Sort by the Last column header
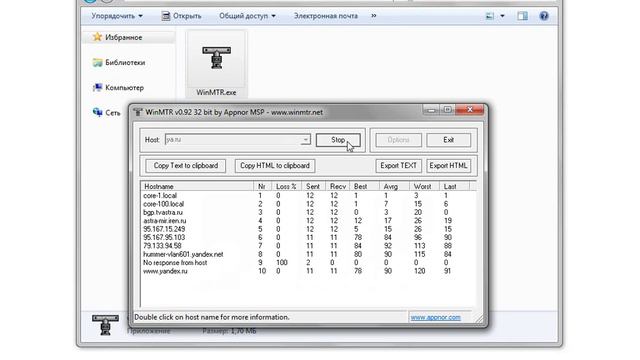 coord(454,187)
